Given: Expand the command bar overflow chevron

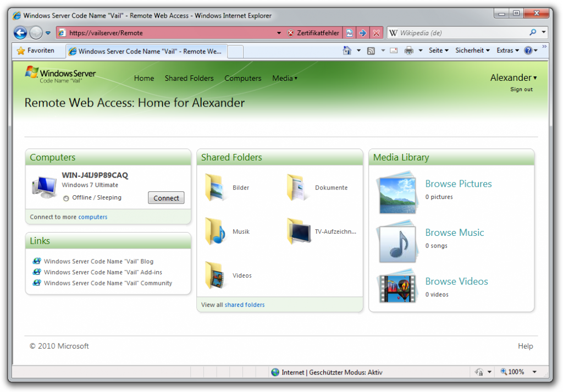Looking at the screenshot, I should (x=545, y=47).
